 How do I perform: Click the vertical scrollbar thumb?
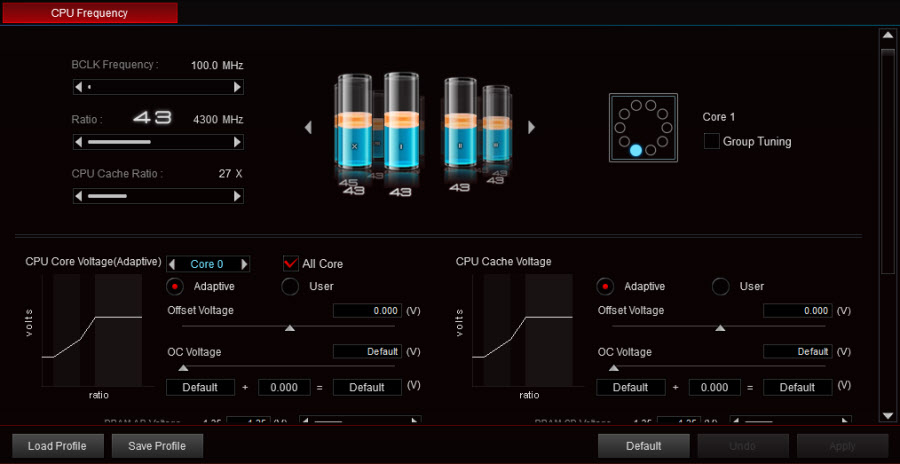point(887,161)
